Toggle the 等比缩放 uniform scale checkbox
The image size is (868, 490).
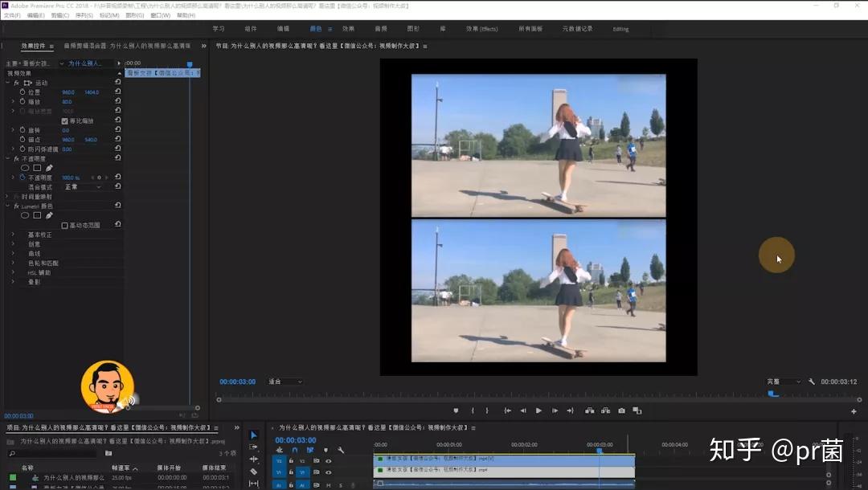coord(65,120)
